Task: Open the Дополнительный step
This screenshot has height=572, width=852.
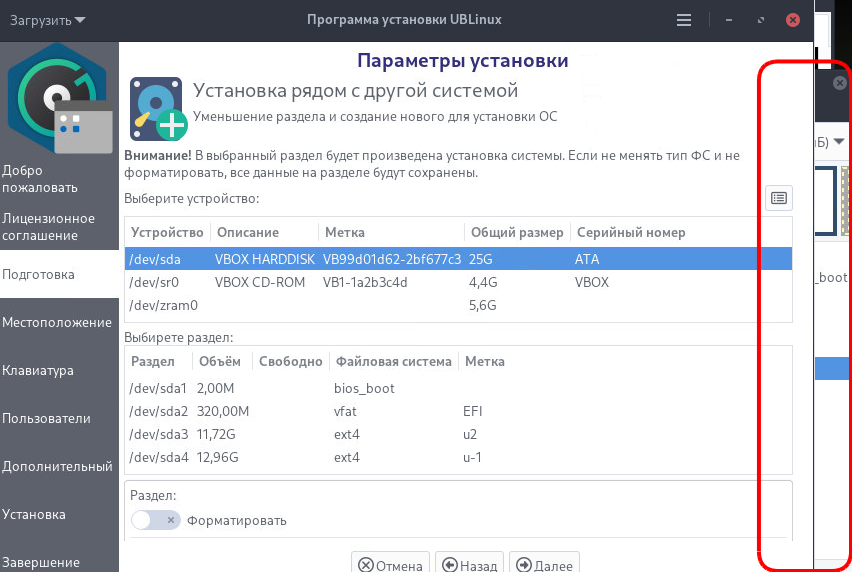Action: (59, 466)
